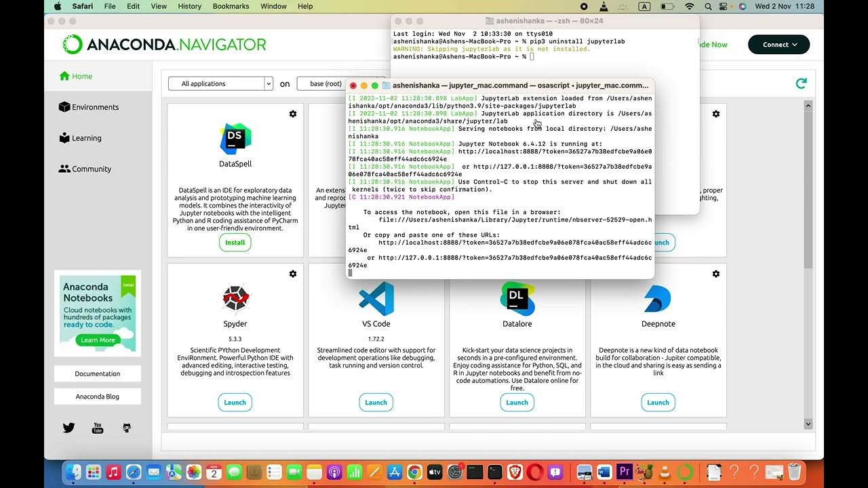Click the Deepnote application logo
Image resolution: width=868 pixels, height=488 pixels.
658,299
